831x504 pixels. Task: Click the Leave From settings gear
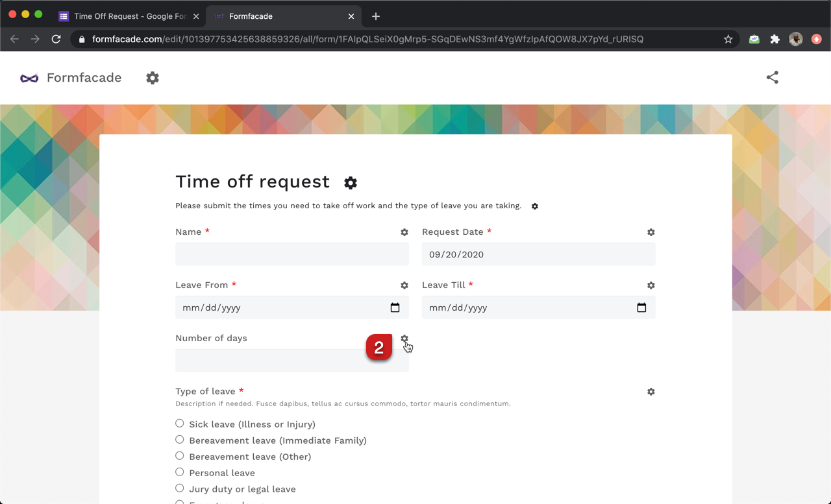pos(404,285)
